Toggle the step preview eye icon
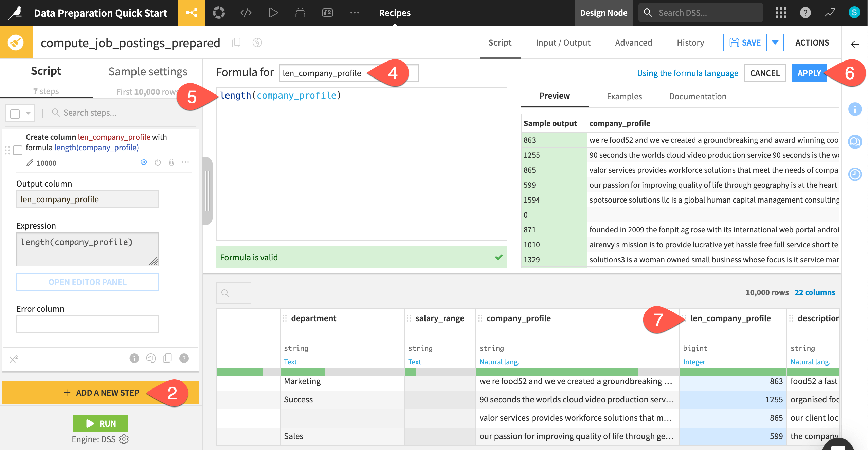The width and height of the screenshot is (868, 450). (144, 162)
